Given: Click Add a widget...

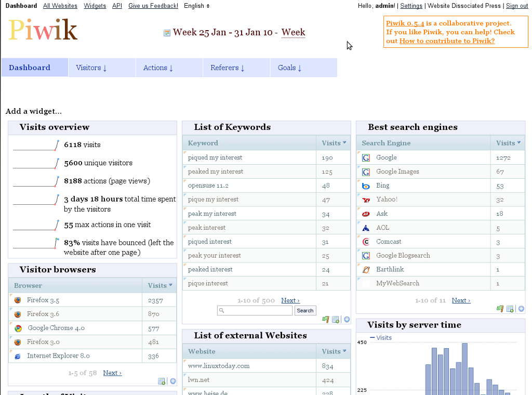Looking at the screenshot, I should pos(34,111).
